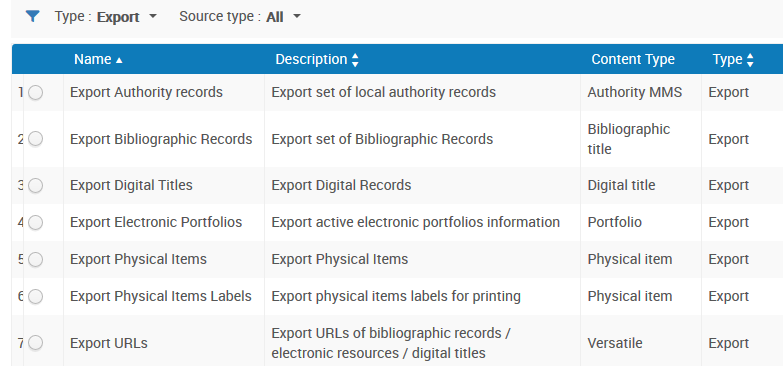This screenshot has height=366, width=783.
Task: Click description Export set of local authority records
Action: [x=384, y=92]
